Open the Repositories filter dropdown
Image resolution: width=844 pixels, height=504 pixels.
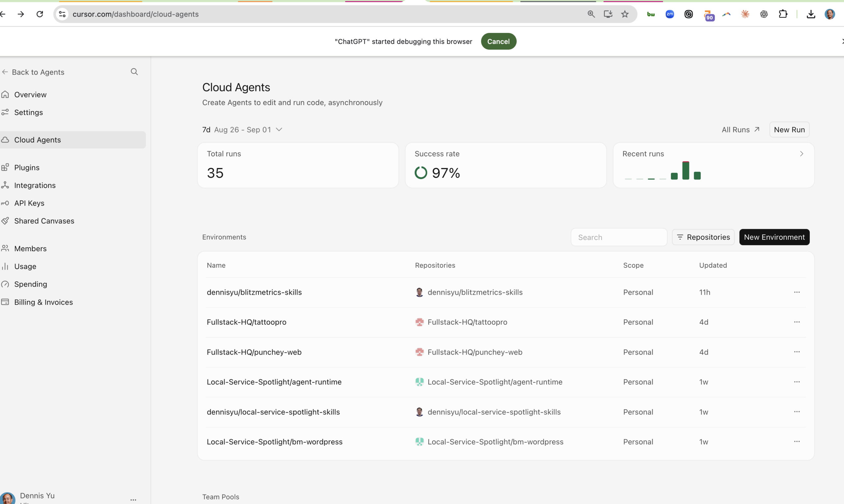[703, 237]
